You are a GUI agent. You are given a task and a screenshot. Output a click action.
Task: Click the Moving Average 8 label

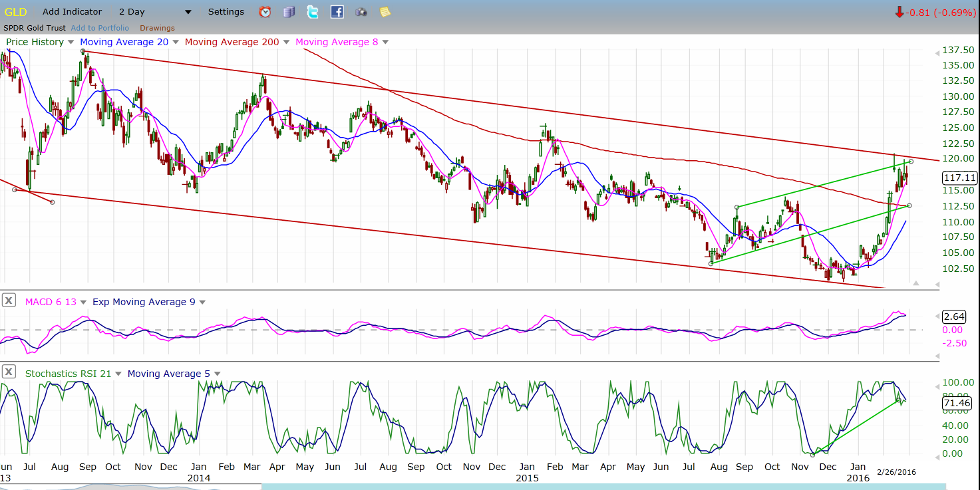tap(337, 42)
